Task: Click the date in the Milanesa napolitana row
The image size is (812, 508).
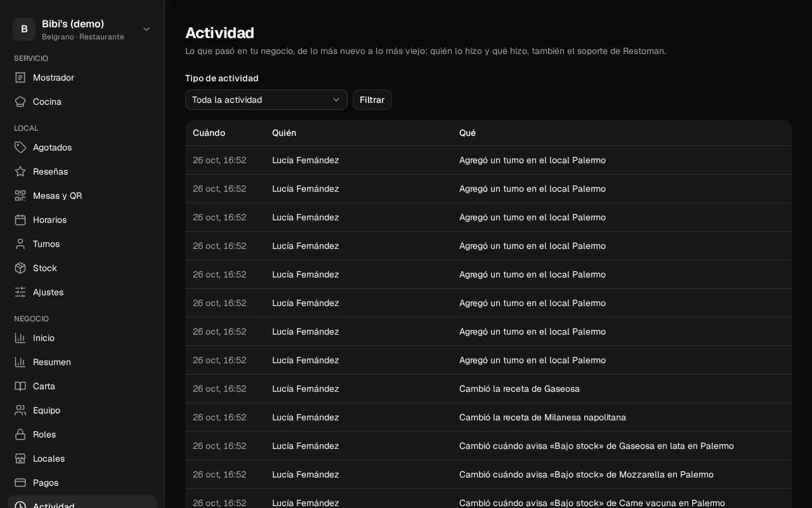Action: tap(219, 417)
